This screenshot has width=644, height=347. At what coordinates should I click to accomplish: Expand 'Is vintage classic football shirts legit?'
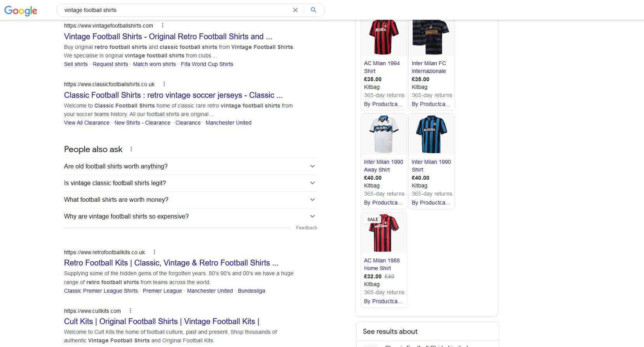click(190, 183)
